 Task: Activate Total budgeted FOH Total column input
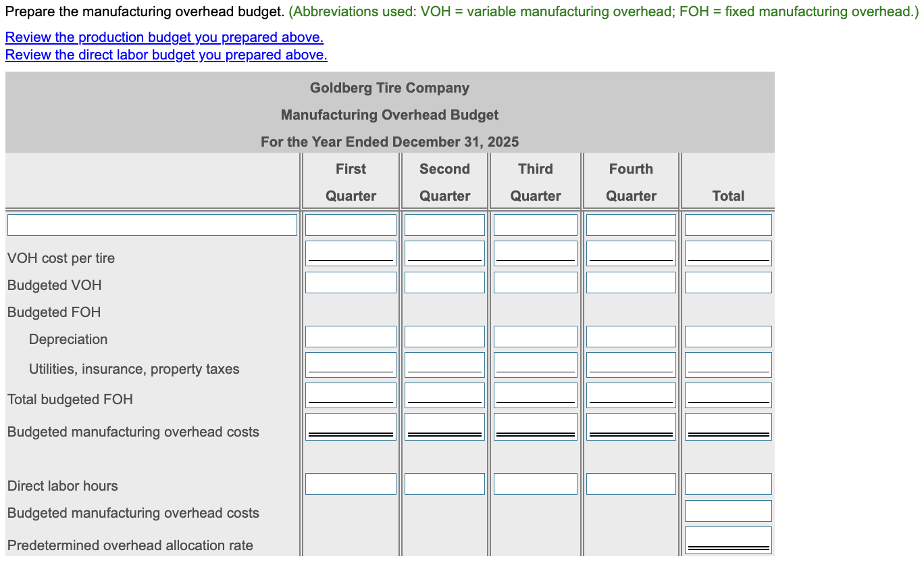tap(728, 395)
